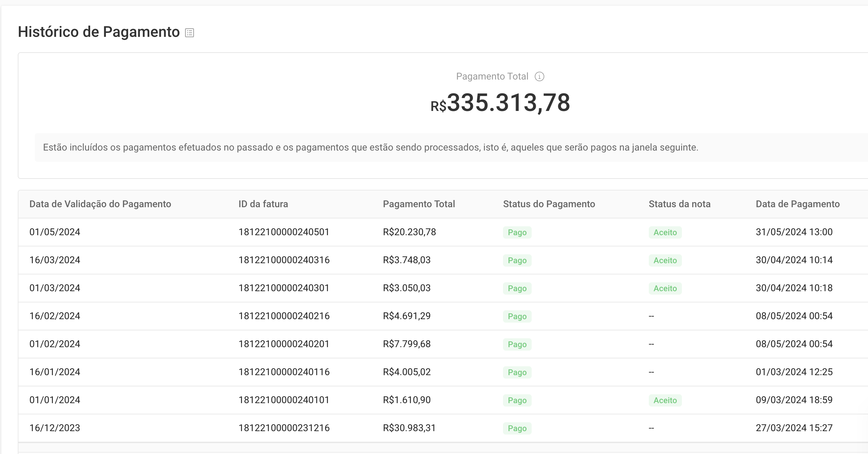868x454 pixels.
Task: Click the Aceito badge for 01/03/2024 row
Action: click(665, 288)
